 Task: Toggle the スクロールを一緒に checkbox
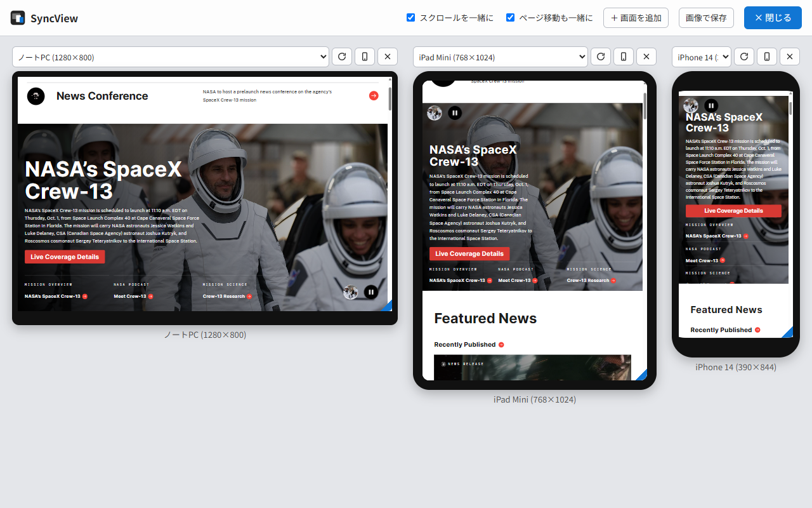410,18
